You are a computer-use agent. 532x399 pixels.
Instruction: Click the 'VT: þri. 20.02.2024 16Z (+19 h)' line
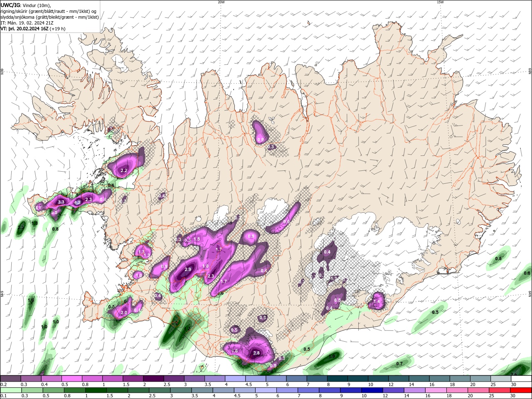(33, 29)
